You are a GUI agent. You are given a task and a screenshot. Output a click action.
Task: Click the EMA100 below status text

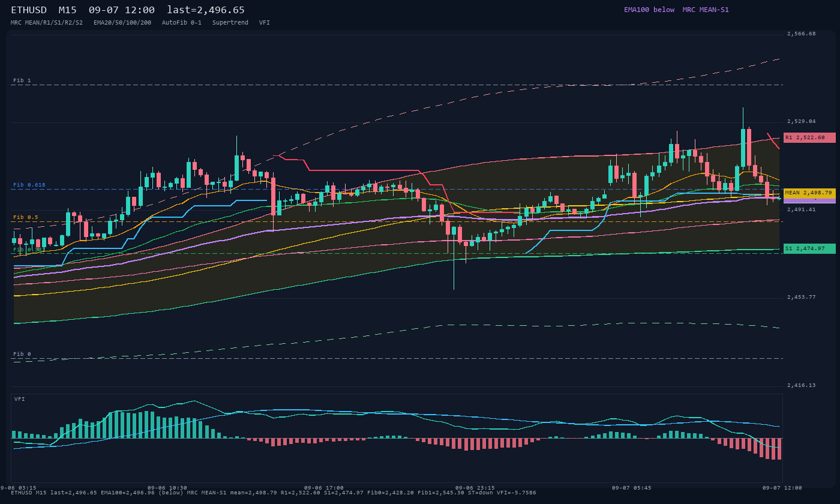[x=649, y=10]
